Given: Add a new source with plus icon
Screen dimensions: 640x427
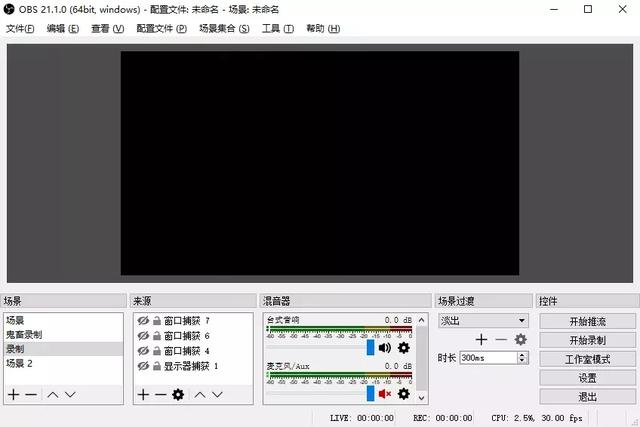Looking at the screenshot, I should pos(143,395).
